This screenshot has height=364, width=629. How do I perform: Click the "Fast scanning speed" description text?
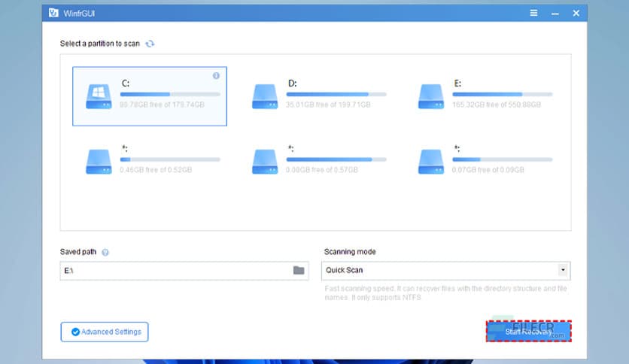coord(445,293)
